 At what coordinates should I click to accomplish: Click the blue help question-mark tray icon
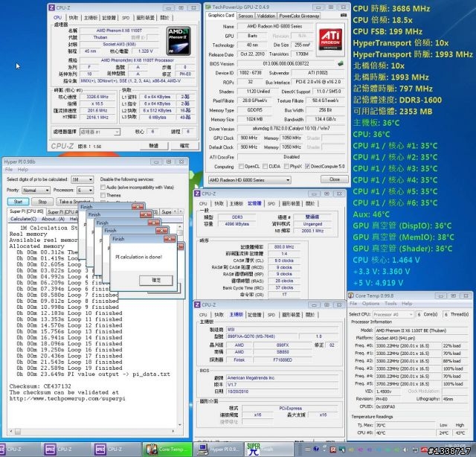(316, 449)
